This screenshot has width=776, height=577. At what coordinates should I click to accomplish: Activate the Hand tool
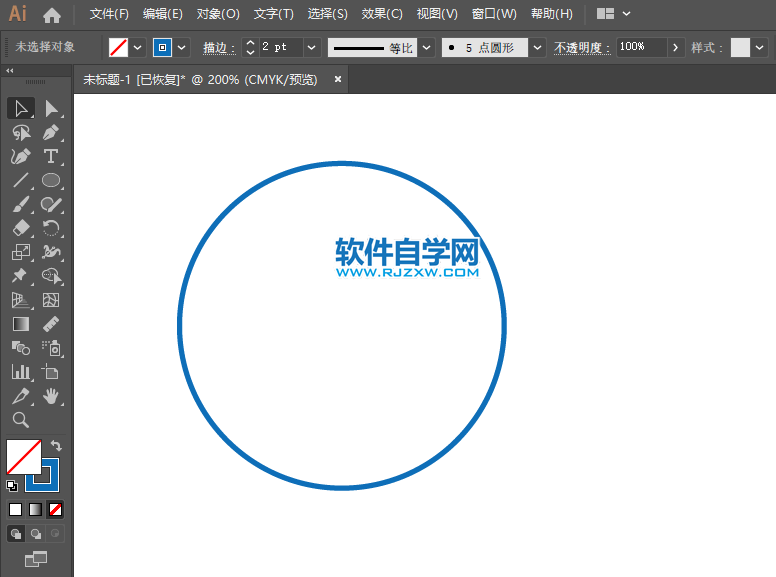click(51, 396)
